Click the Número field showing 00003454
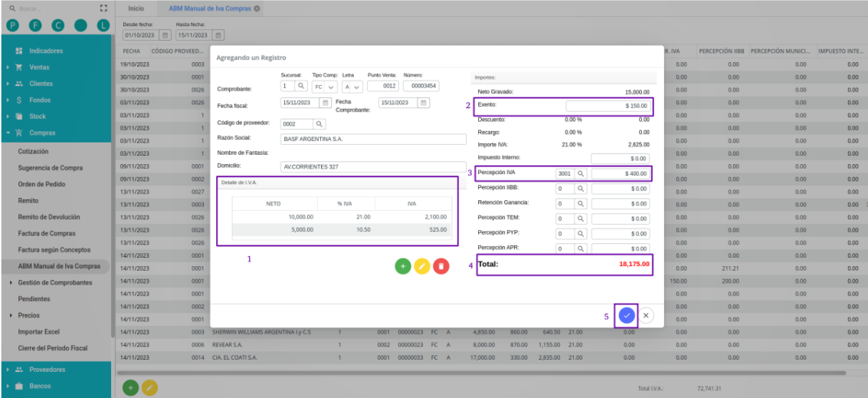 point(421,87)
